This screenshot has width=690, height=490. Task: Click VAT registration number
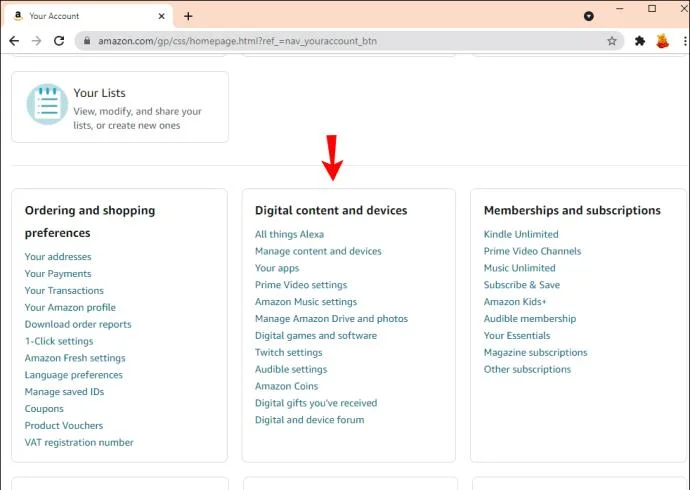tap(79, 442)
